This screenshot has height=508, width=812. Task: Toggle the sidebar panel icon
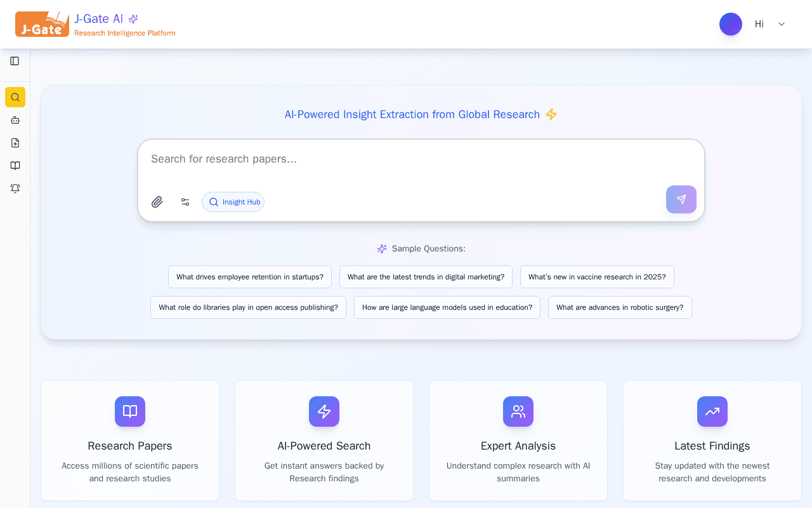tap(15, 61)
